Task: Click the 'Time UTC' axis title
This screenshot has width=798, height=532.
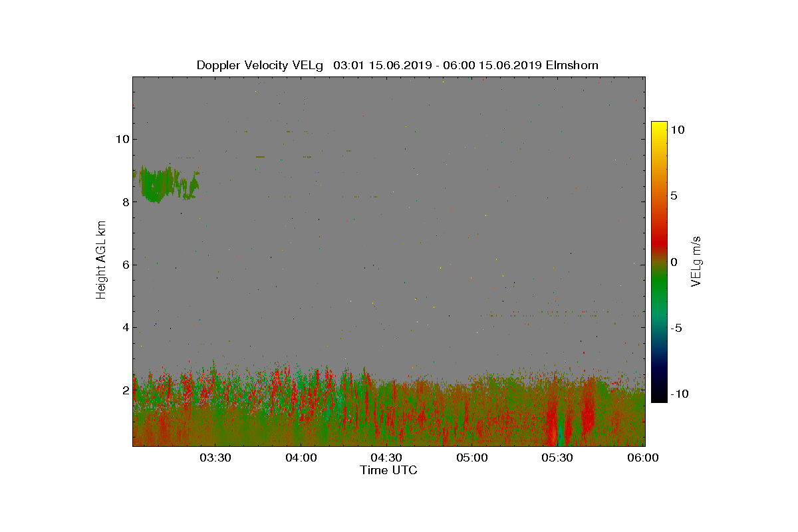Action: tap(389, 470)
